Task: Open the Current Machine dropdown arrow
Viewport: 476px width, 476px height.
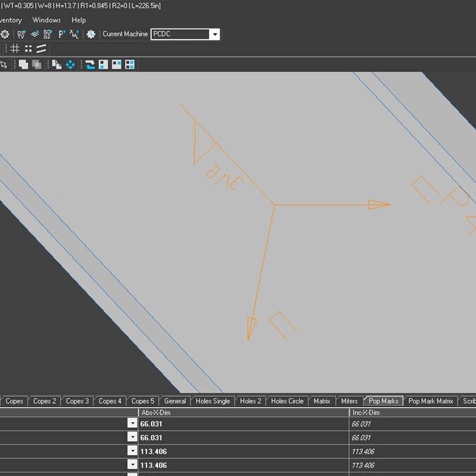Action: click(x=215, y=35)
